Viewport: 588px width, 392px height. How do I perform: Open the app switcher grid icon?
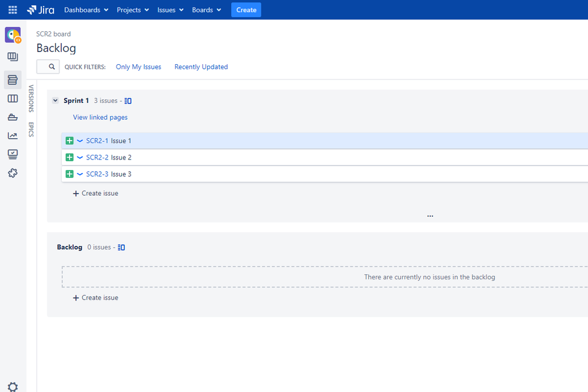[x=13, y=10]
